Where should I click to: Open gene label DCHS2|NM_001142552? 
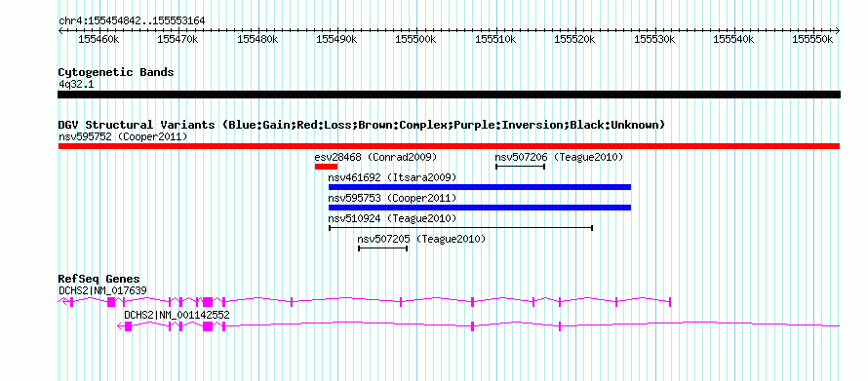177,315
